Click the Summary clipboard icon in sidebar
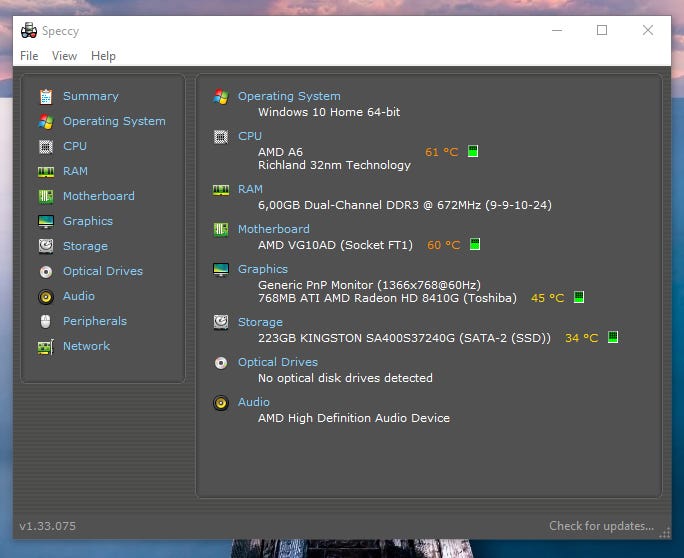The width and height of the screenshot is (684, 558). click(46, 96)
